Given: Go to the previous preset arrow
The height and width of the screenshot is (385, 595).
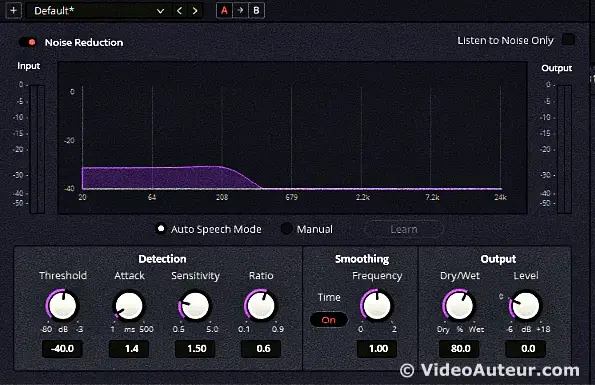Looking at the screenshot, I should (x=179, y=11).
